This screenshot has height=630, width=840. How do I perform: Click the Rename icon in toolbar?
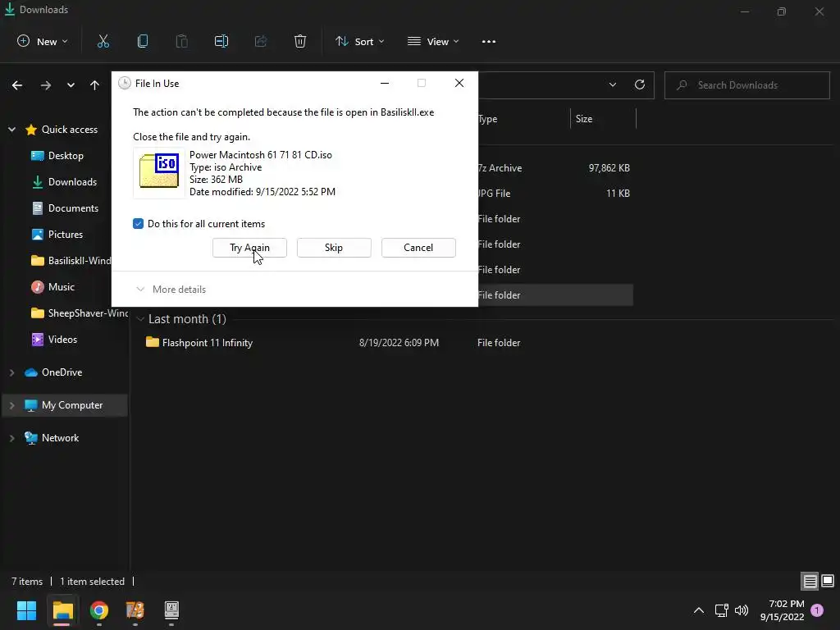(221, 41)
